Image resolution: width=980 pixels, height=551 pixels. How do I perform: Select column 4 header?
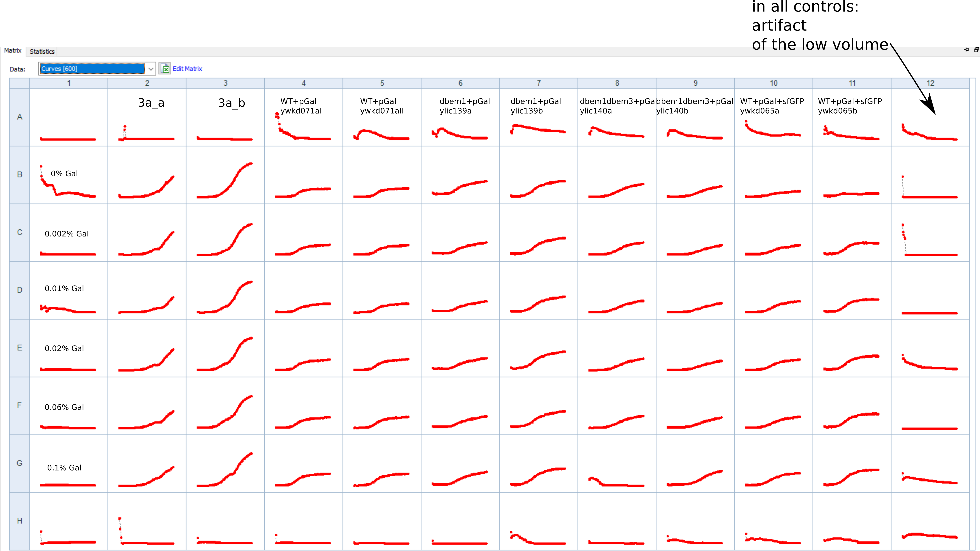coord(304,83)
